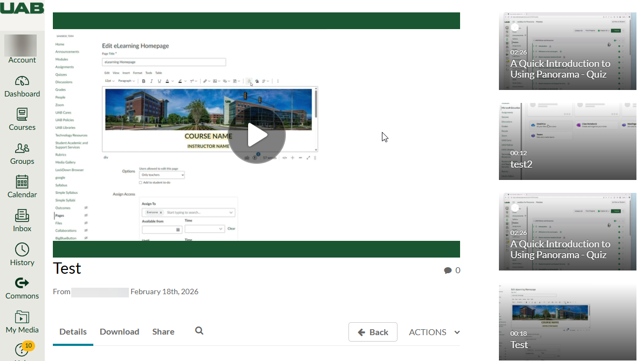Switch to the Details tab

73,332
